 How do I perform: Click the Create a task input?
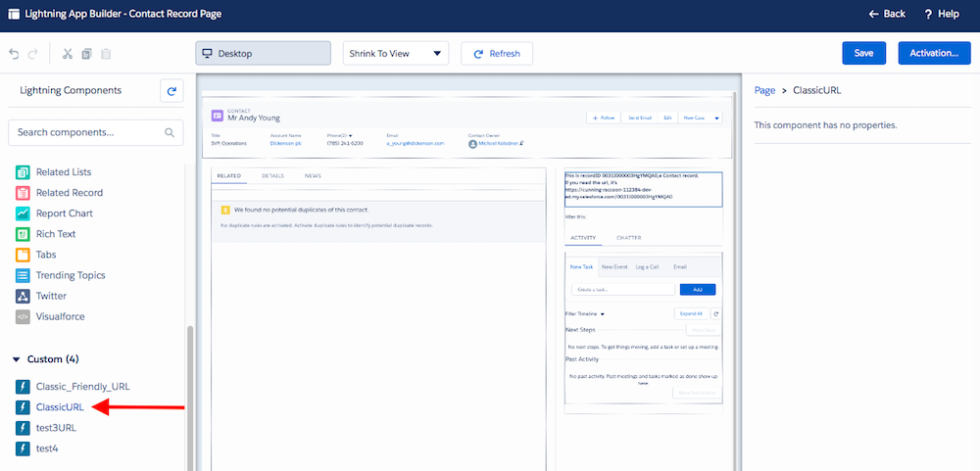click(x=623, y=289)
